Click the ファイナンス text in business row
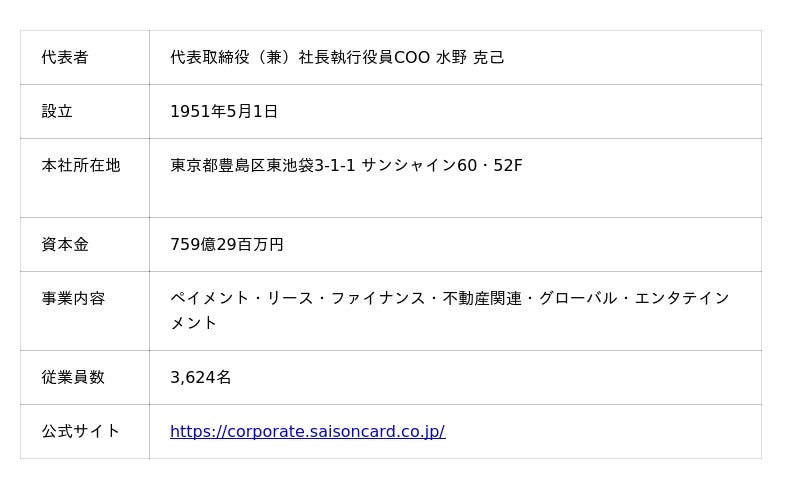The width and height of the screenshot is (800, 489). click(378, 298)
